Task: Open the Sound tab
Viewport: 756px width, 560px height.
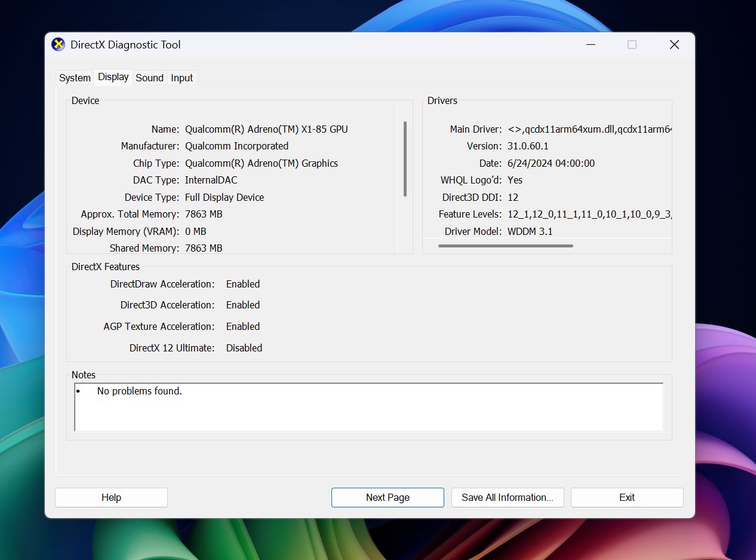Action: click(149, 78)
